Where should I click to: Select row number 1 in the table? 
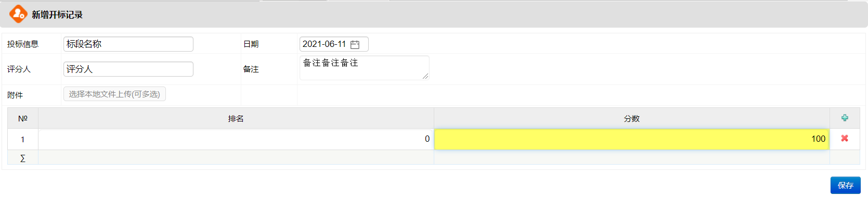click(23, 140)
